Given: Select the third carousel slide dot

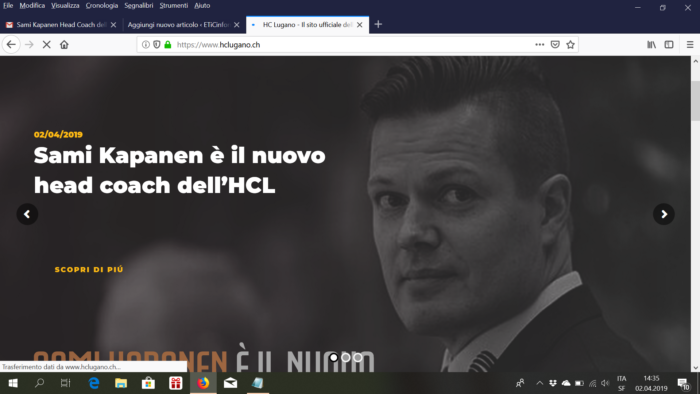Looking at the screenshot, I should [358, 357].
